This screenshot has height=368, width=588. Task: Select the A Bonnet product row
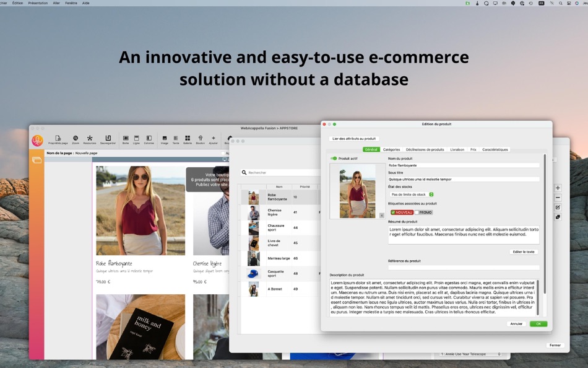(279, 289)
